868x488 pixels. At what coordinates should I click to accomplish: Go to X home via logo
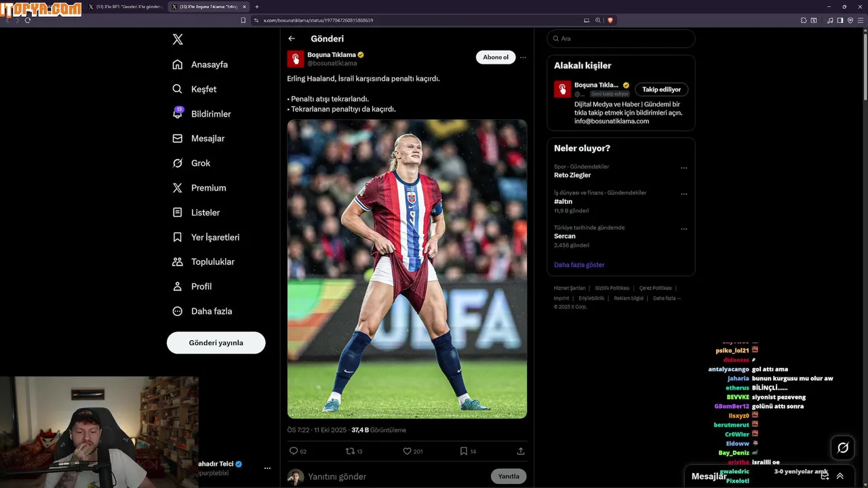[x=178, y=39]
